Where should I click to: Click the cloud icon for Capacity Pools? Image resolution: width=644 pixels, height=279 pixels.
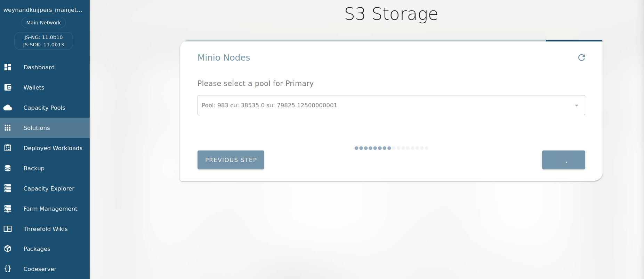pos(8,108)
